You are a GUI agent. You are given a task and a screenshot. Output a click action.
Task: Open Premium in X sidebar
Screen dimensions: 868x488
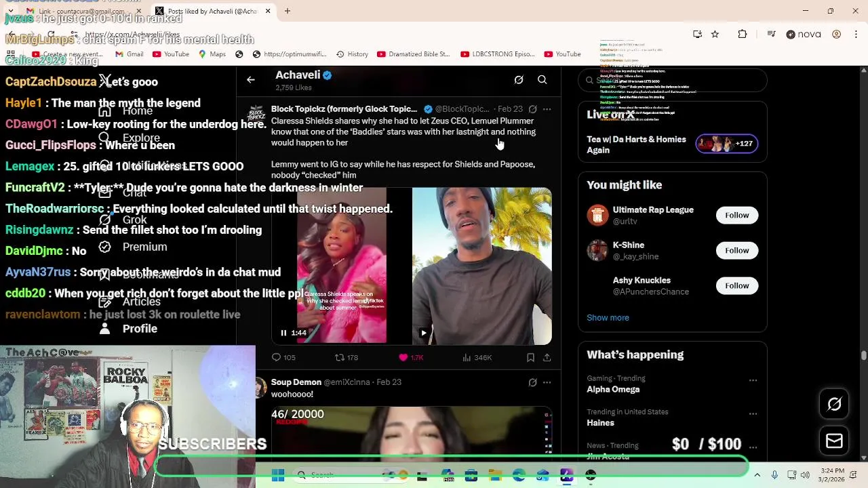point(133,247)
